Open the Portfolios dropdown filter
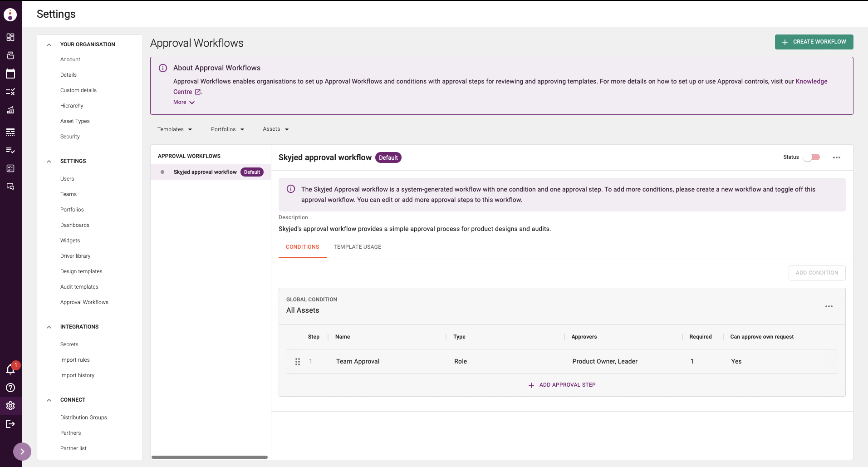This screenshot has height=467, width=868. pyautogui.click(x=228, y=129)
